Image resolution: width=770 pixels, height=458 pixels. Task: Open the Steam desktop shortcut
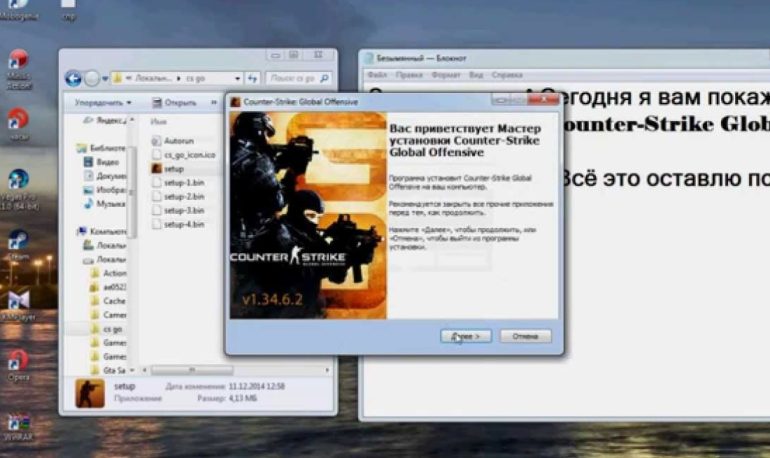tap(18, 245)
